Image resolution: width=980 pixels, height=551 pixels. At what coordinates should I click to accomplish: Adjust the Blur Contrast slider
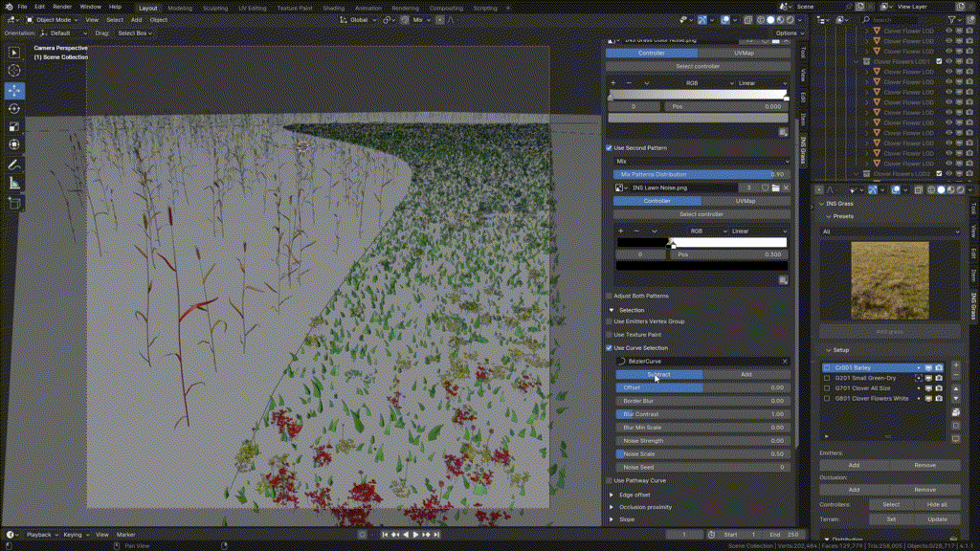point(702,414)
